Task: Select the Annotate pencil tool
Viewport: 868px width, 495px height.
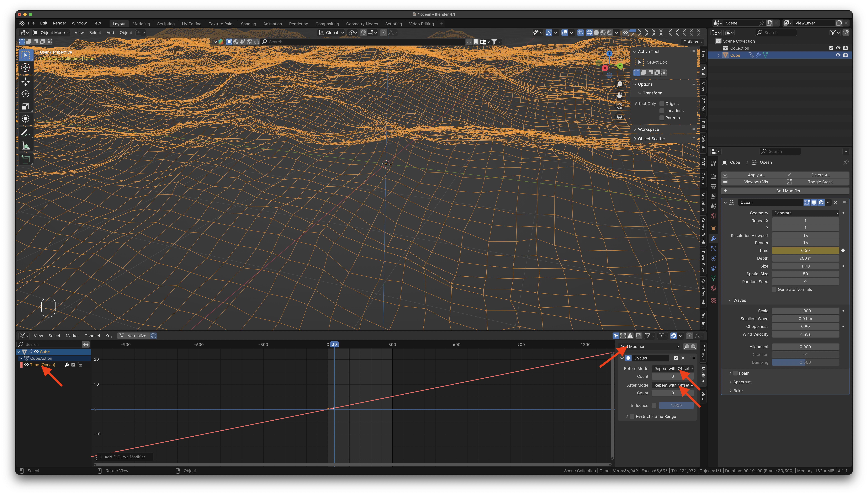Action: pyautogui.click(x=25, y=133)
